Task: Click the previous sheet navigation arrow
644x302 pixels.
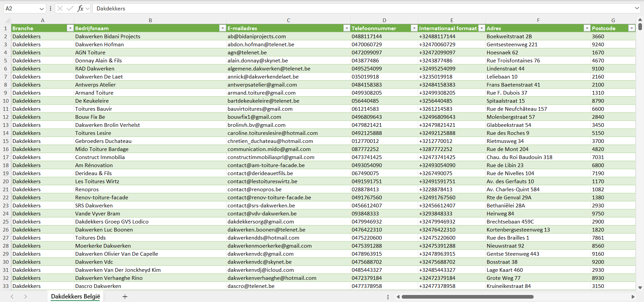Action: click(x=12, y=297)
